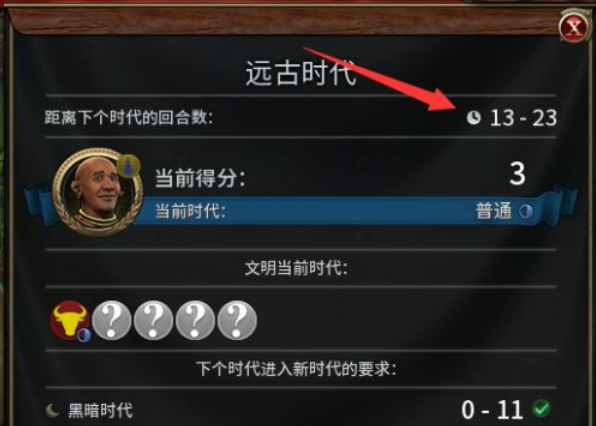This screenshot has height=426, width=596.
Task: Click the normal age half-circle icon
Action: pos(526,211)
